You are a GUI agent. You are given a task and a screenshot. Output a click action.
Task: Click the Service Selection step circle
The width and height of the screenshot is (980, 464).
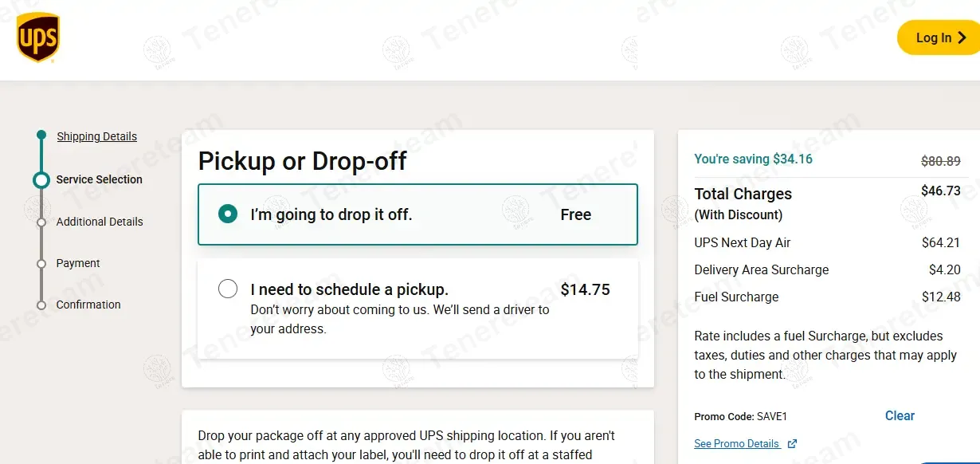(x=41, y=180)
